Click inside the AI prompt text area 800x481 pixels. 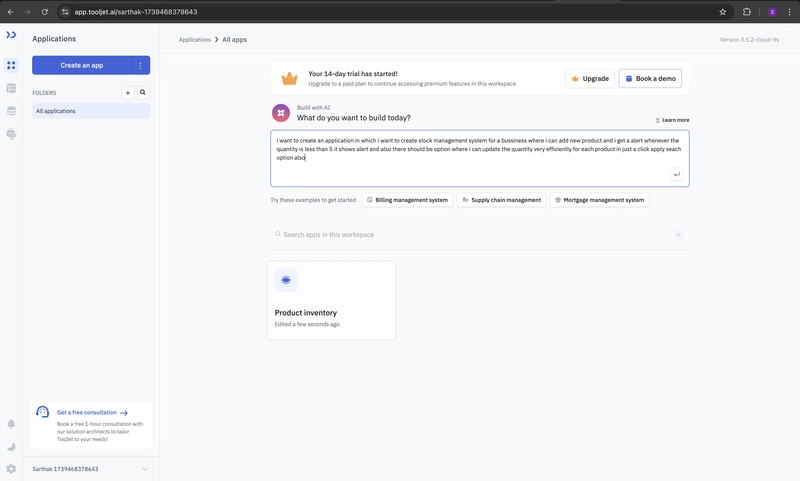click(x=480, y=158)
